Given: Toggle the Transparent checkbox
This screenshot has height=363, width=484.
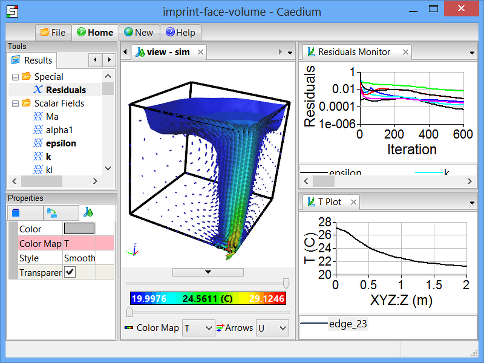Looking at the screenshot, I should [70, 272].
